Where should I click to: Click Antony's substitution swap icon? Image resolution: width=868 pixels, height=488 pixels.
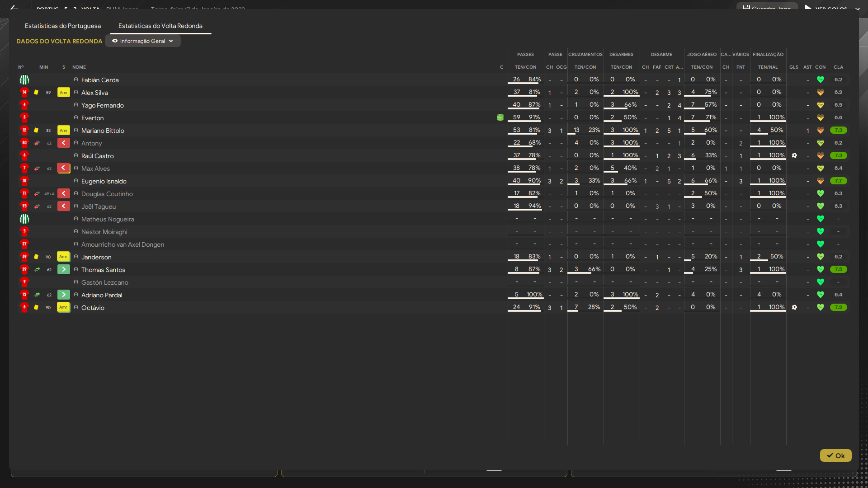click(37, 143)
